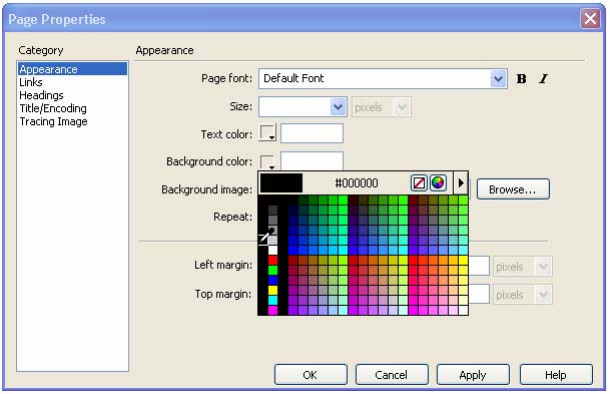Toggle Italic for the page font
This screenshot has width=610, height=394.
543,79
